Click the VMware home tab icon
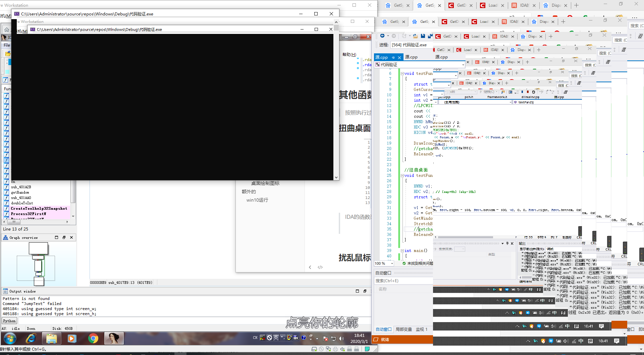This screenshot has width=644, height=355. click(x=6, y=30)
